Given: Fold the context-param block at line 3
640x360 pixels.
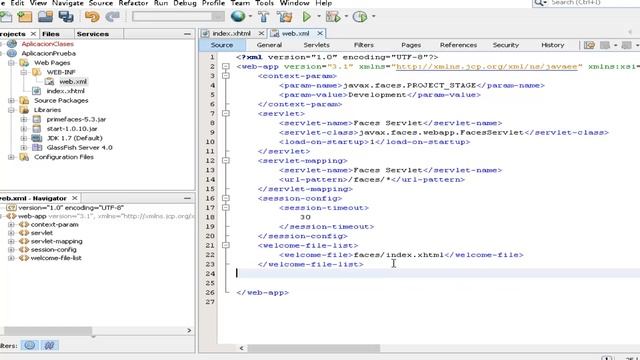Looking at the screenshot, I should (x=226, y=76).
